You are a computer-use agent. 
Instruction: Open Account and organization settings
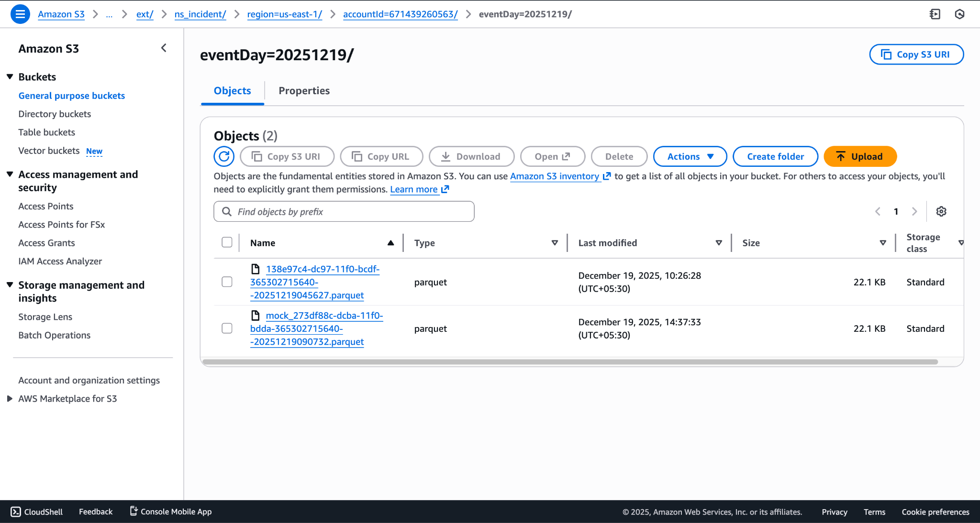click(89, 380)
